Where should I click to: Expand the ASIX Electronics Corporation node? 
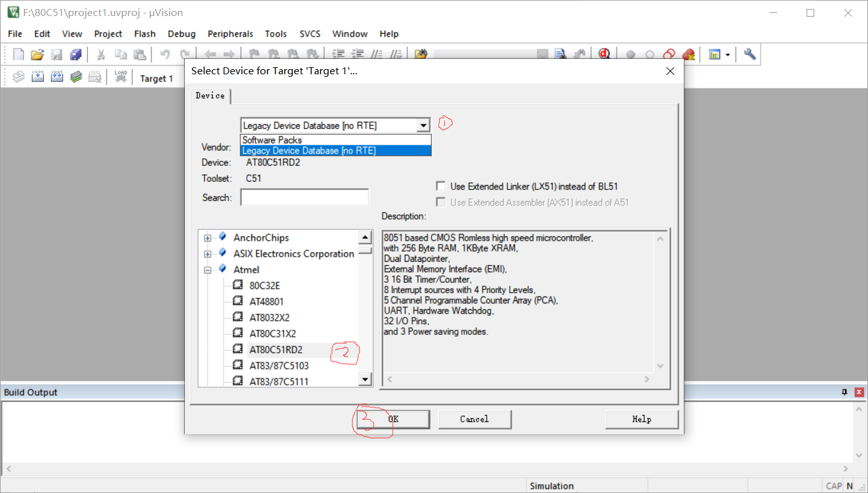tap(208, 254)
